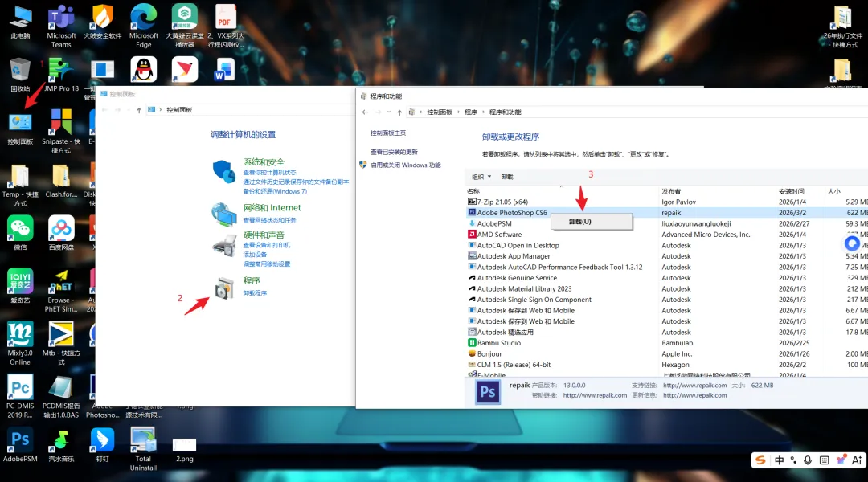Select AutoCAD Open in Desktop row
This screenshot has height=482, width=868.
pyautogui.click(x=666, y=245)
